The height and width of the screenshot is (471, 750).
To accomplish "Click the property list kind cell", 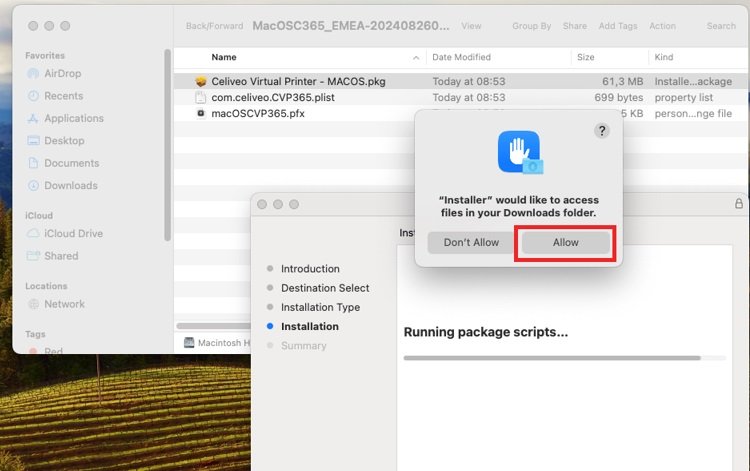I will coord(684,98).
